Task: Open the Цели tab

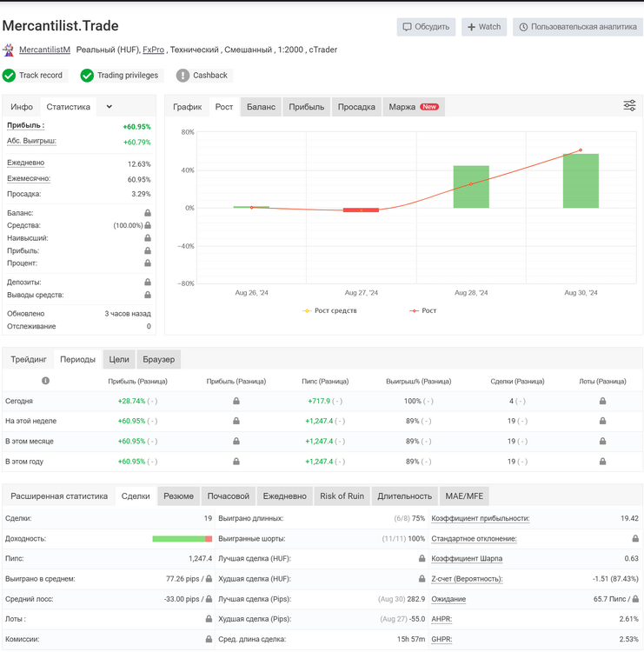Action: 119,359
